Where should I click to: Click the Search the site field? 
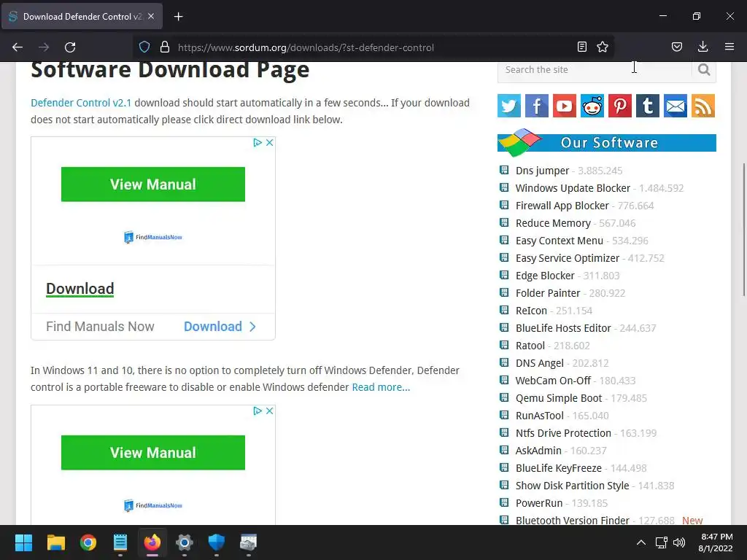pyautogui.click(x=595, y=70)
